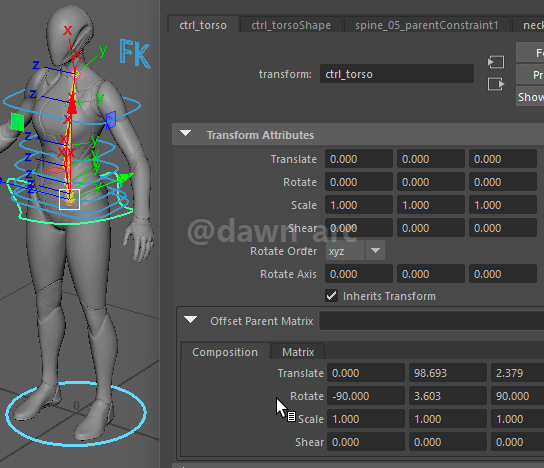Viewport: 544px width, 468px height.
Task: Select the spine_05_parentConstraint1 tab
Action: [x=426, y=25]
